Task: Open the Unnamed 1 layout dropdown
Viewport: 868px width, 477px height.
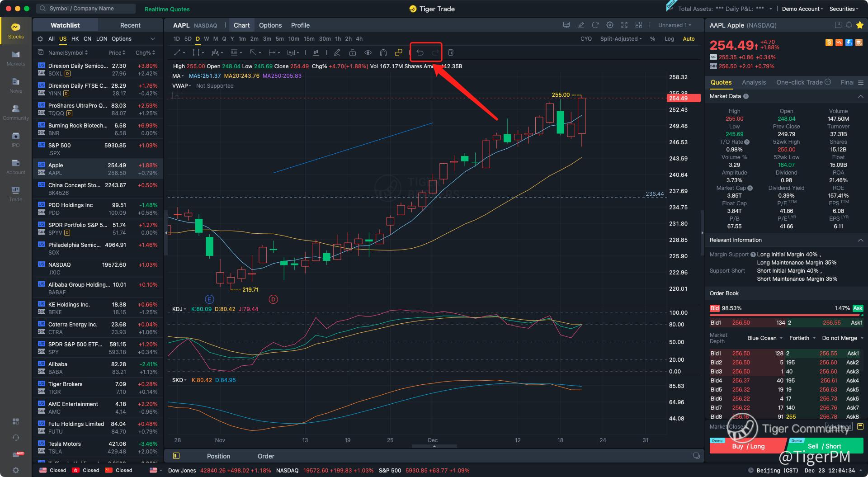Action: click(x=675, y=25)
